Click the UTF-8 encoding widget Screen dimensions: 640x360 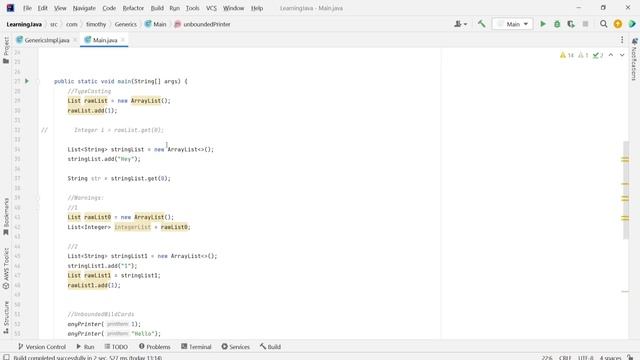(586, 358)
